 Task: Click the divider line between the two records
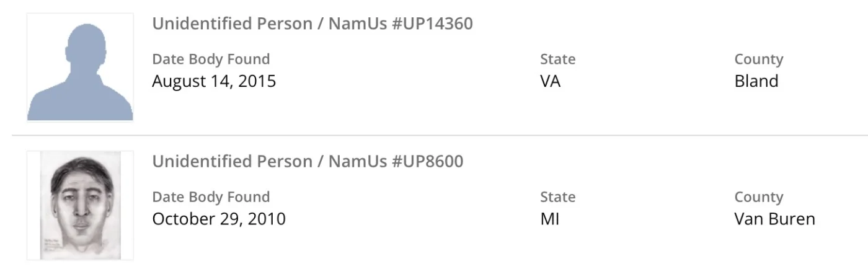pyautogui.click(x=434, y=134)
